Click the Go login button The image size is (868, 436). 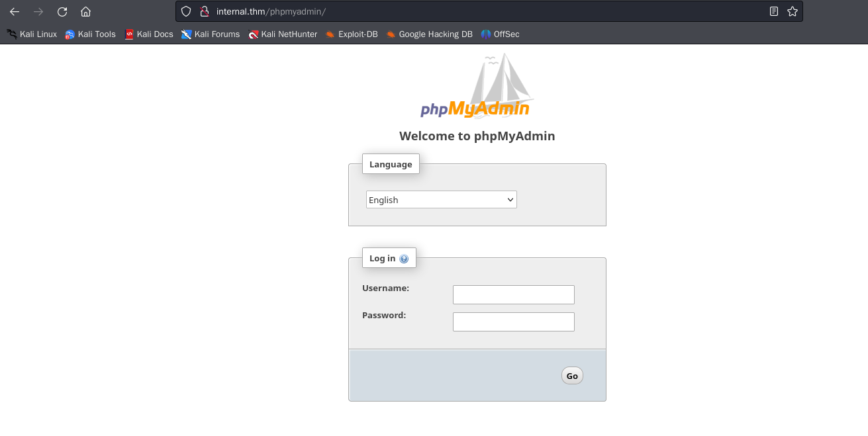click(x=572, y=376)
